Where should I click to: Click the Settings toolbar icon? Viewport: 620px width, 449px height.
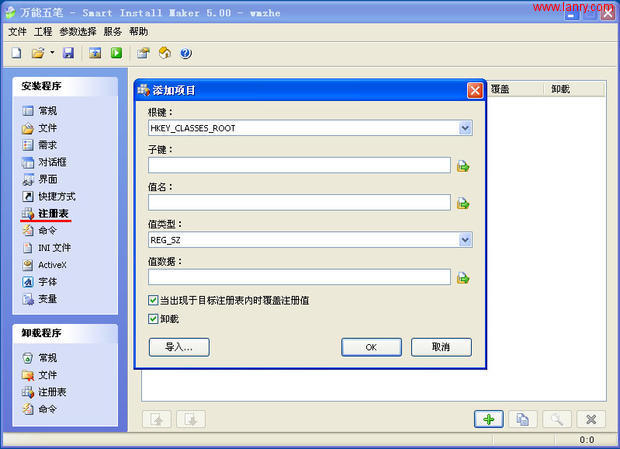pos(143,53)
